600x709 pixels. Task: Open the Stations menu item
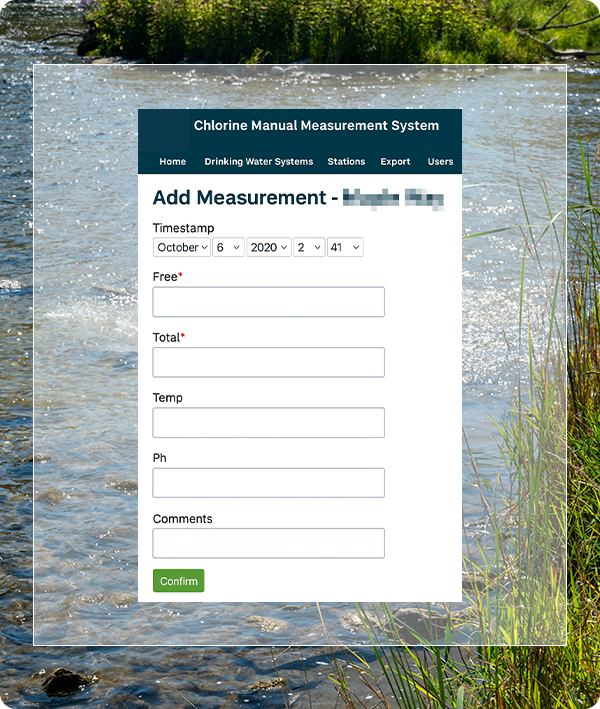point(346,162)
